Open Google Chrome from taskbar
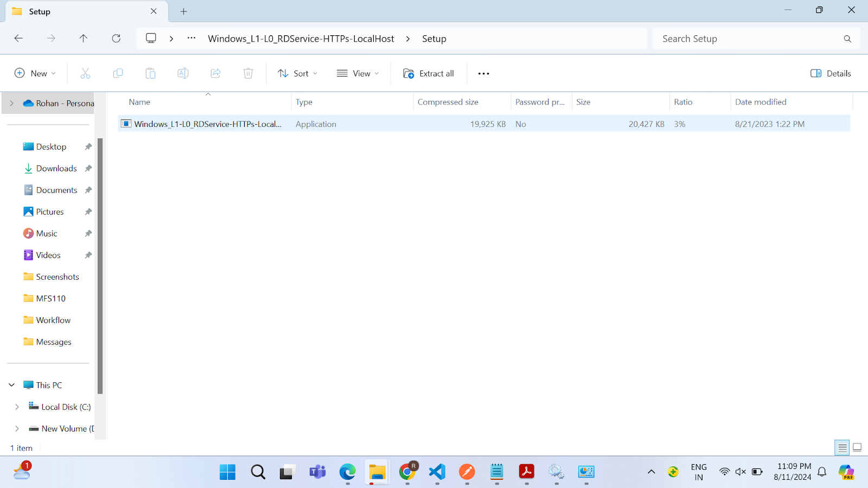Image resolution: width=868 pixels, height=488 pixels. coord(407,472)
